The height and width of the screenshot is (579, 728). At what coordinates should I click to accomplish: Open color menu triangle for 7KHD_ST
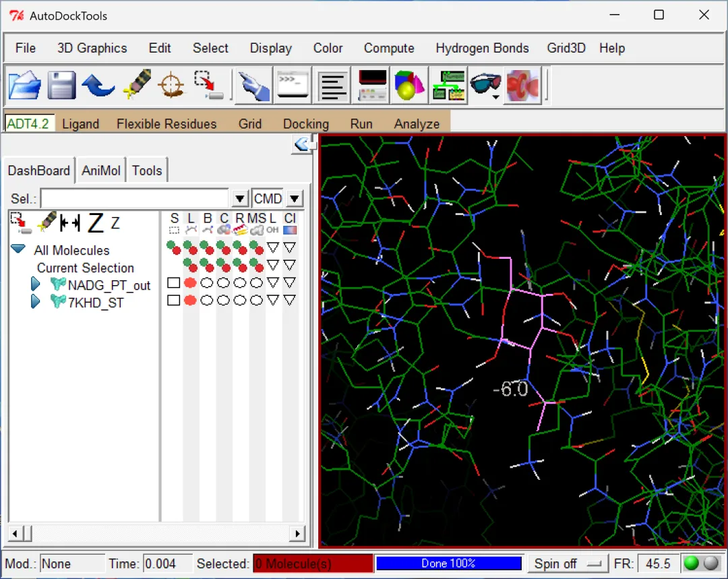click(x=290, y=301)
